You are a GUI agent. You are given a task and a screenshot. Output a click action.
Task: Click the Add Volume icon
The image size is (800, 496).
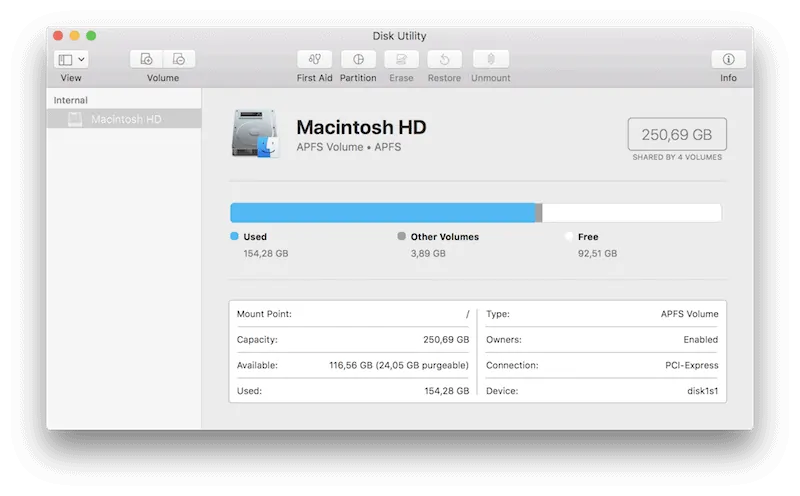146,60
